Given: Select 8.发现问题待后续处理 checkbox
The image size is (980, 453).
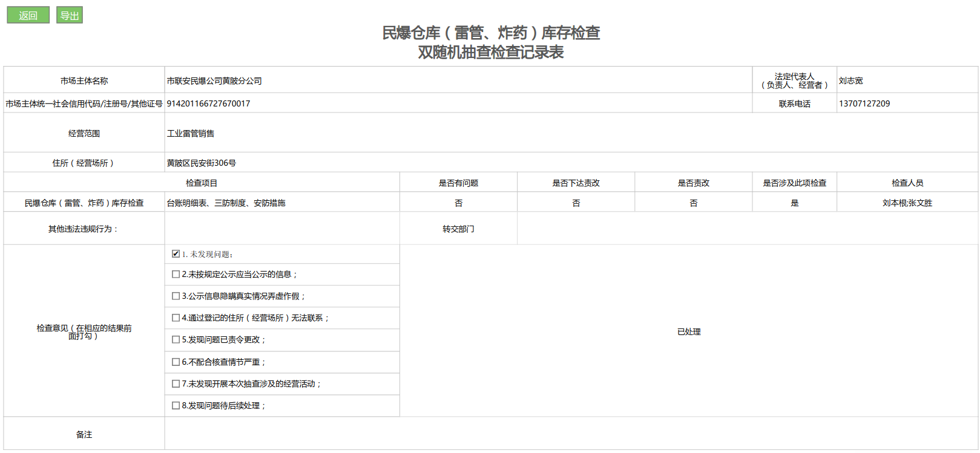Looking at the screenshot, I should tap(176, 406).
